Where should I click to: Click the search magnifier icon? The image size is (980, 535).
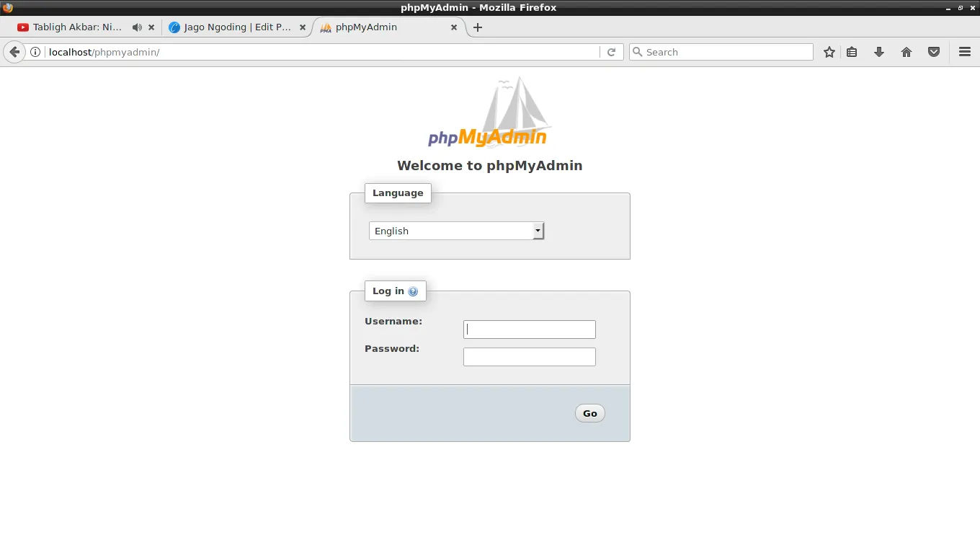pos(637,52)
